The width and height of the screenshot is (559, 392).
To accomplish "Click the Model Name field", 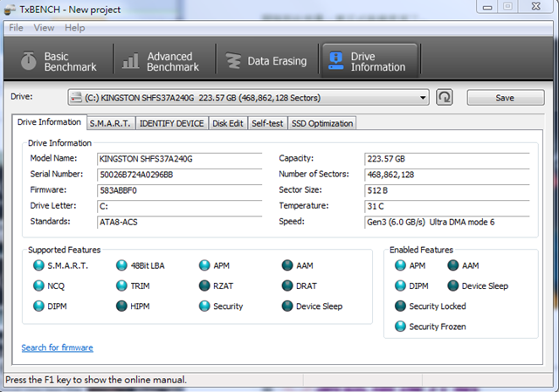I will click(179, 159).
